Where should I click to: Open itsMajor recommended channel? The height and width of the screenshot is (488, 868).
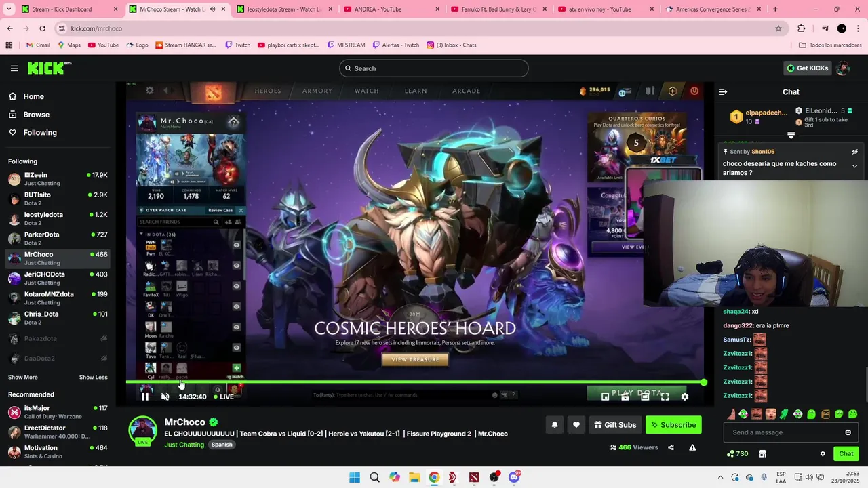(58, 412)
